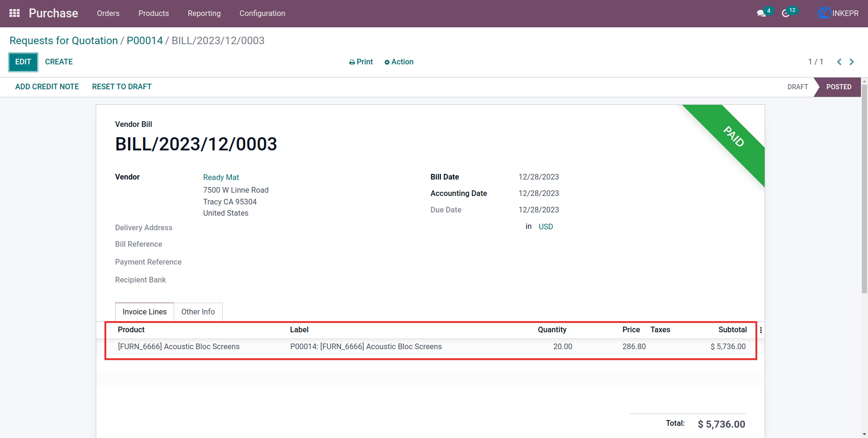868x438 pixels.
Task: Select the POSTED status stage
Action: (838, 87)
